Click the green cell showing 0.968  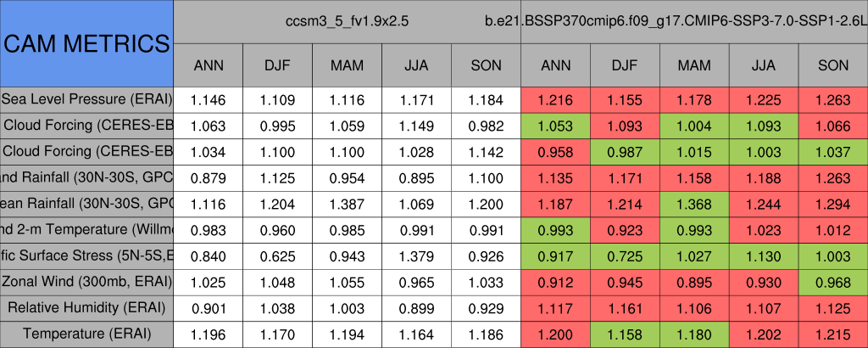coord(833,282)
